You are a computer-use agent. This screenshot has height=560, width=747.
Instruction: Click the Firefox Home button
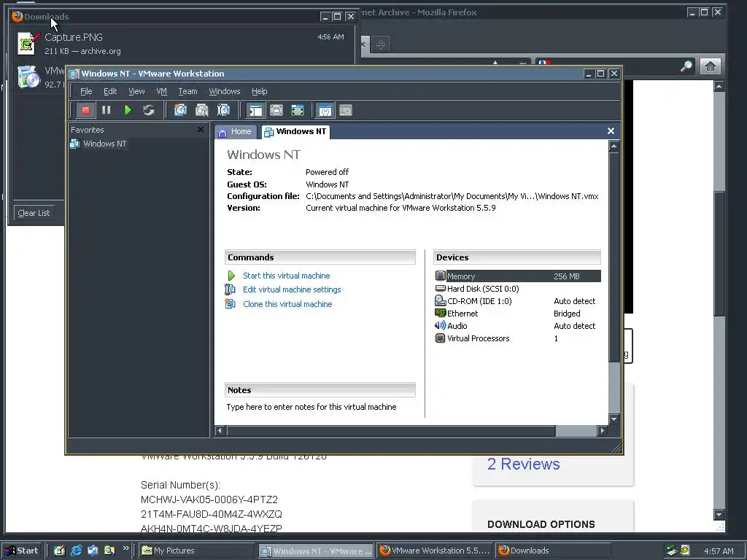[x=711, y=66]
